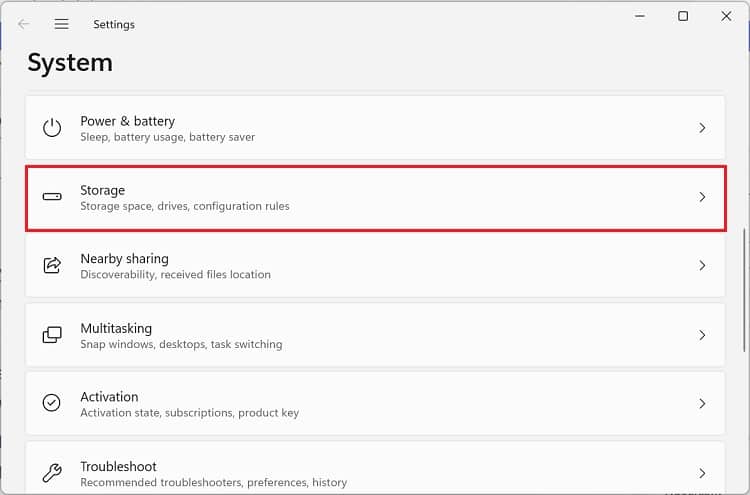This screenshot has height=495, width=750.
Task: Click 'Storage space, drives, configuration rules' text
Action: (x=185, y=206)
